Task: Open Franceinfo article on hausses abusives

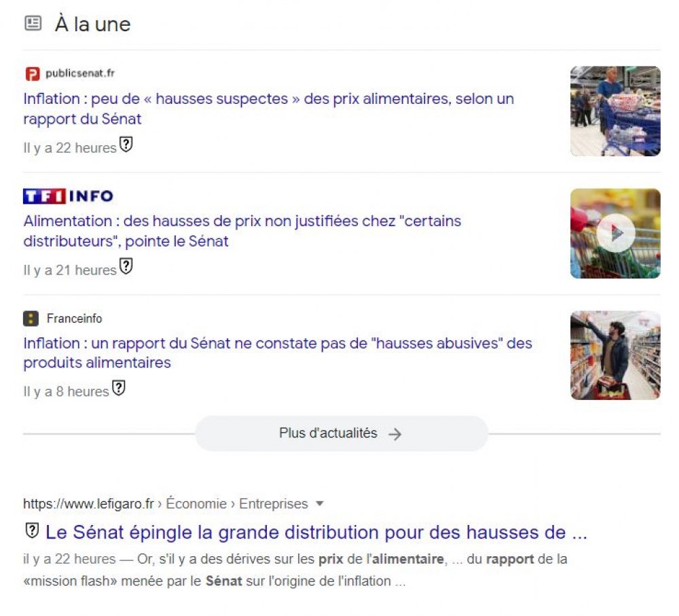Action: pos(278,352)
